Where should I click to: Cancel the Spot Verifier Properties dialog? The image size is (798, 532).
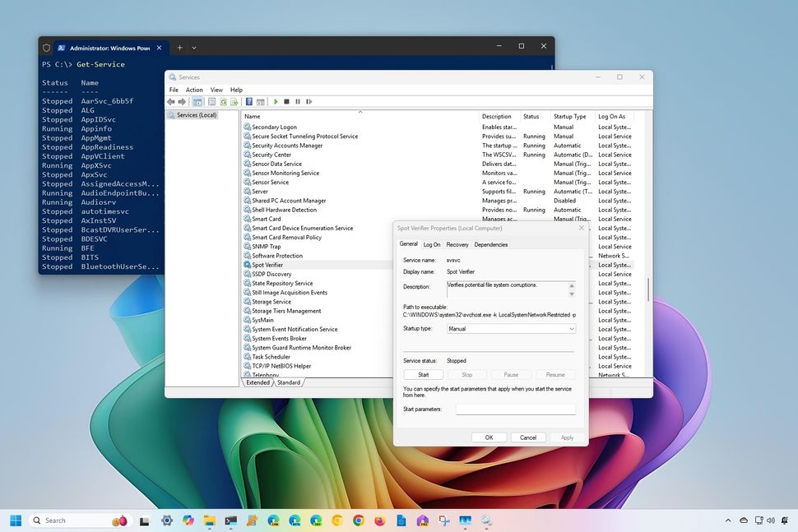click(527, 437)
